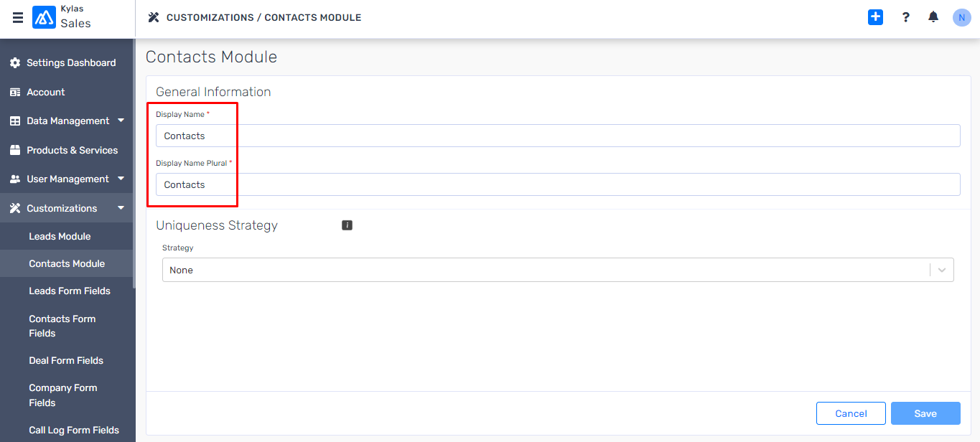Click the Uniqueness Strategy info icon
This screenshot has height=442, width=980.
tap(347, 225)
